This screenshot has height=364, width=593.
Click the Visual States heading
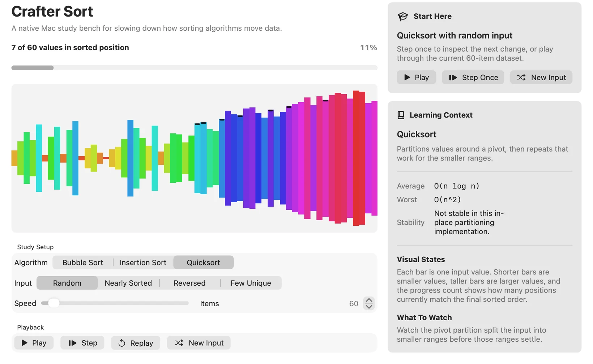tap(421, 259)
